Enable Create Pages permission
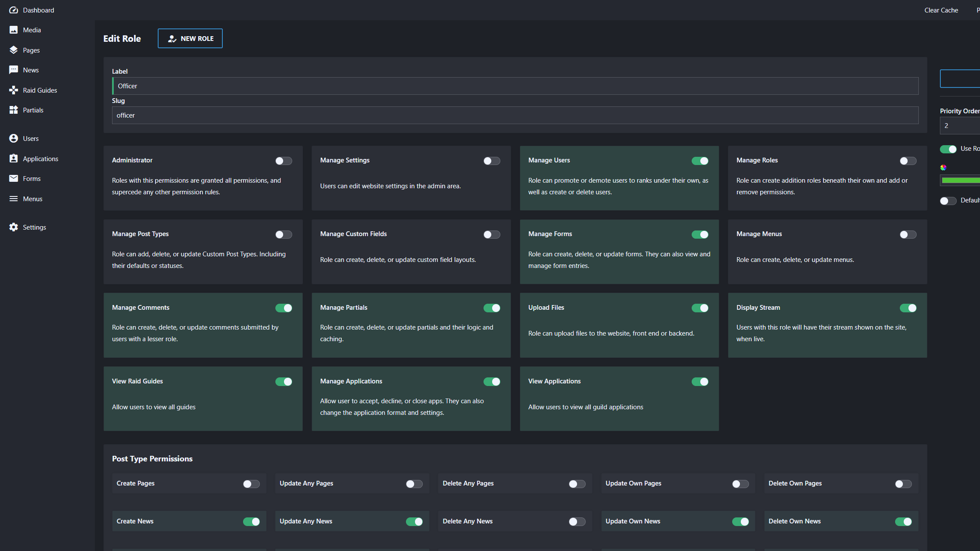 tap(251, 484)
